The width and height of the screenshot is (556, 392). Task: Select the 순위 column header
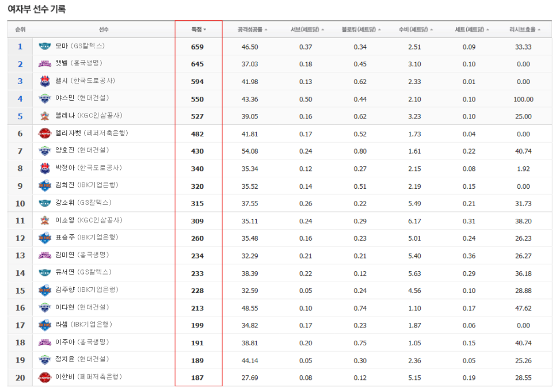20,26
